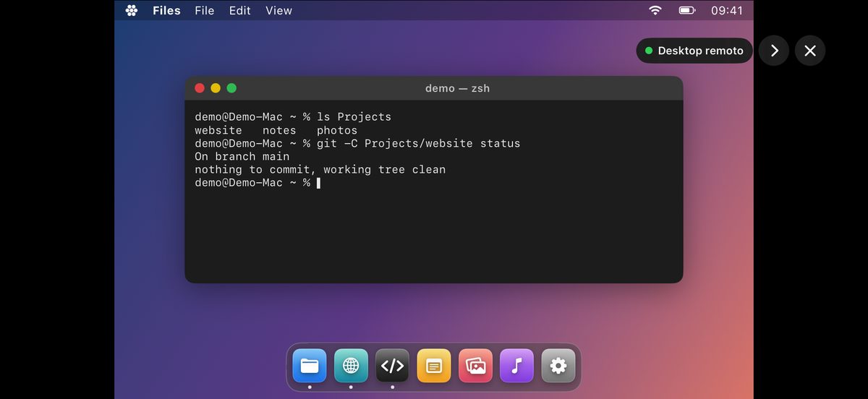The image size is (868, 399).
Task: Click the flower system logo in menu bar
Action: pyautogui.click(x=132, y=10)
